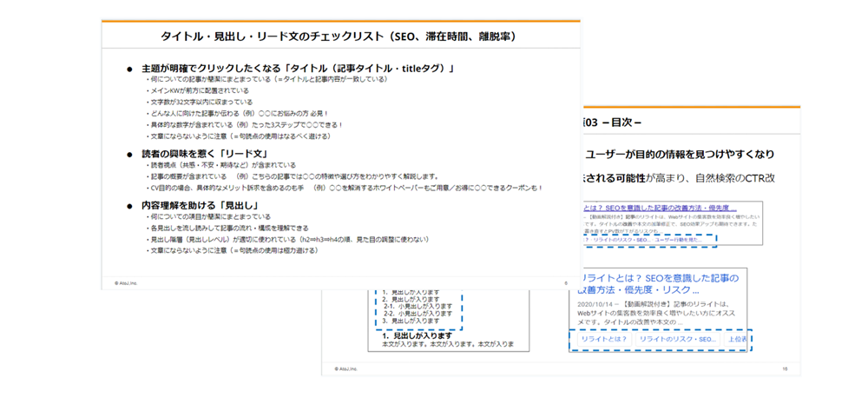Click the リライトのリスク・SEO... chip button
Image resolution: width=868 pixels, height=411 pixels.
click(678, 339)
